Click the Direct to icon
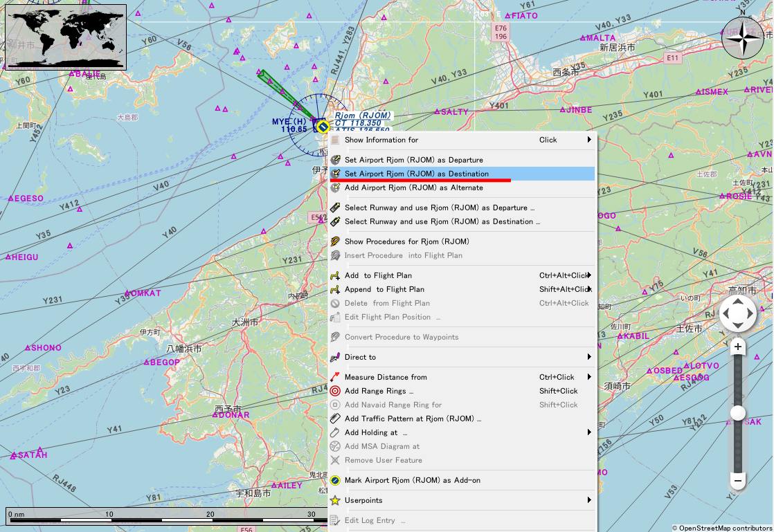The image size is (774, 532). (x=335, y=357)
